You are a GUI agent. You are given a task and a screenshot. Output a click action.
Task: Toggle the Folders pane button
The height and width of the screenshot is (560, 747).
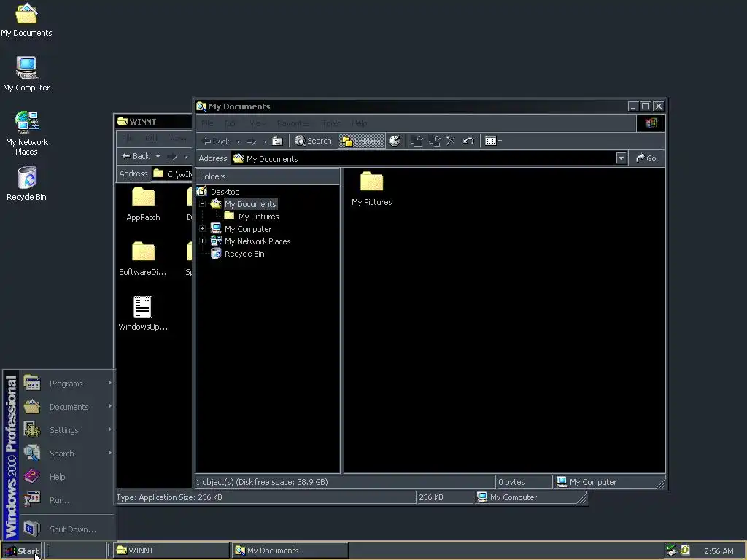pyautogui.click(x=362, y=141)
